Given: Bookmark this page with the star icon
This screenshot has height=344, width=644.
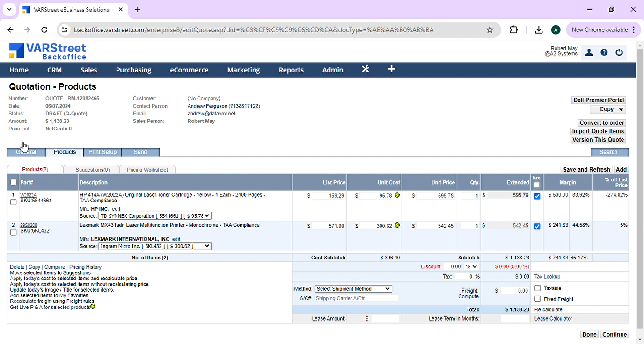Looking at the screenshot, I should click(x=490, y=30).
